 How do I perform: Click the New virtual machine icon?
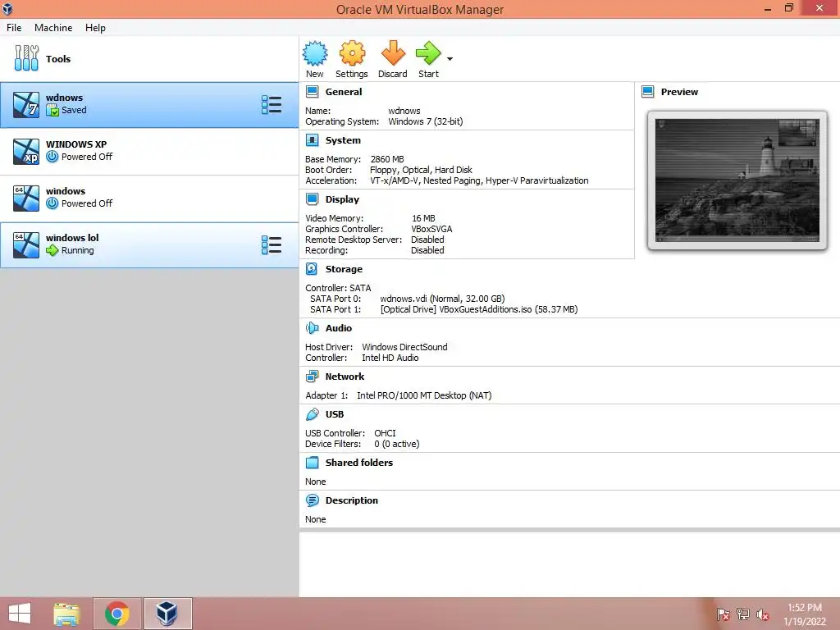point(314,53)
